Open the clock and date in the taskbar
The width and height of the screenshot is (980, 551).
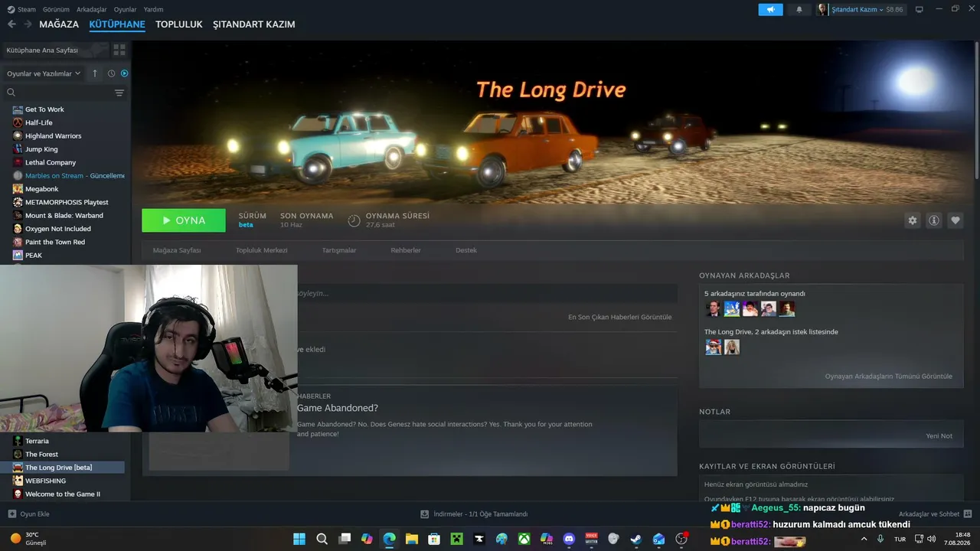957,539
